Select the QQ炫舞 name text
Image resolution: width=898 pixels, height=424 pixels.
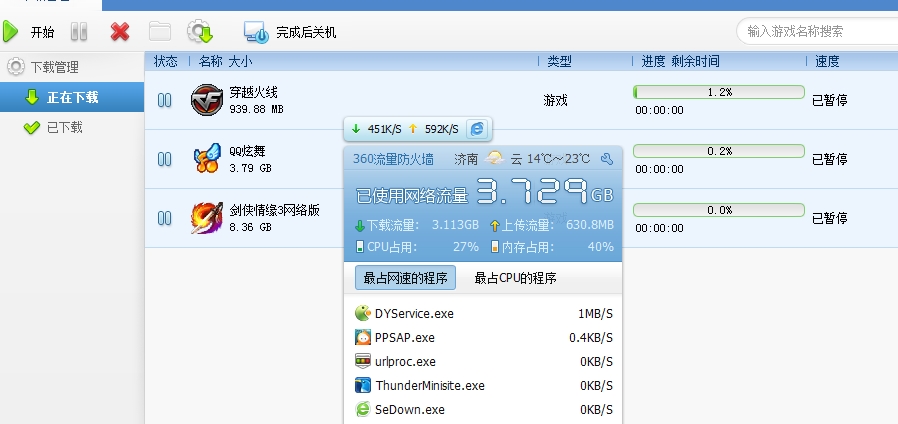pyautogui.click(x=247, y=151)
